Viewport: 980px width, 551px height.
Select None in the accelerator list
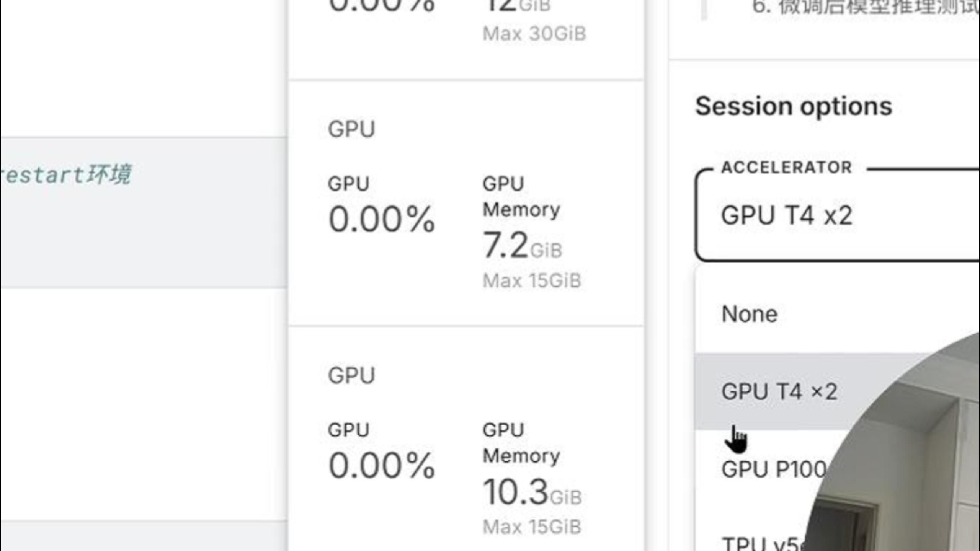pos(750,314)
